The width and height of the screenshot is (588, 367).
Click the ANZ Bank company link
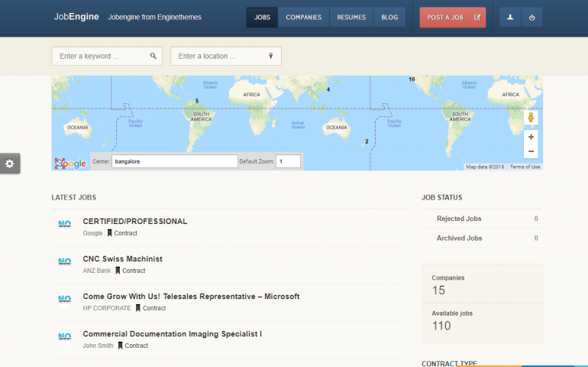pos(97,271)
